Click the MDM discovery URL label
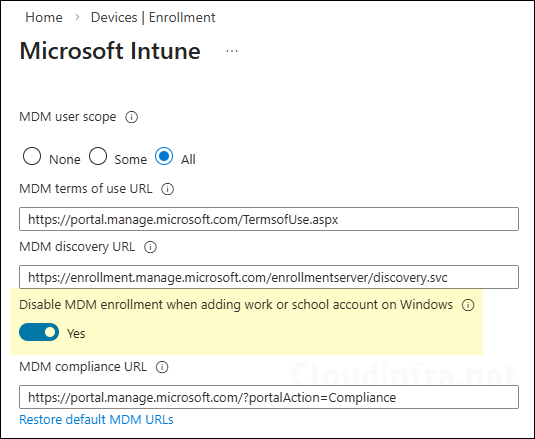Viewport: 535px width, 439px height. pos(77,247)
